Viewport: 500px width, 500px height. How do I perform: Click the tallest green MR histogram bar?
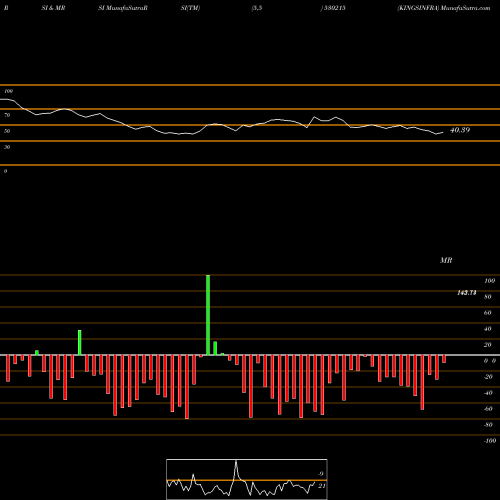tap(208, 315)
